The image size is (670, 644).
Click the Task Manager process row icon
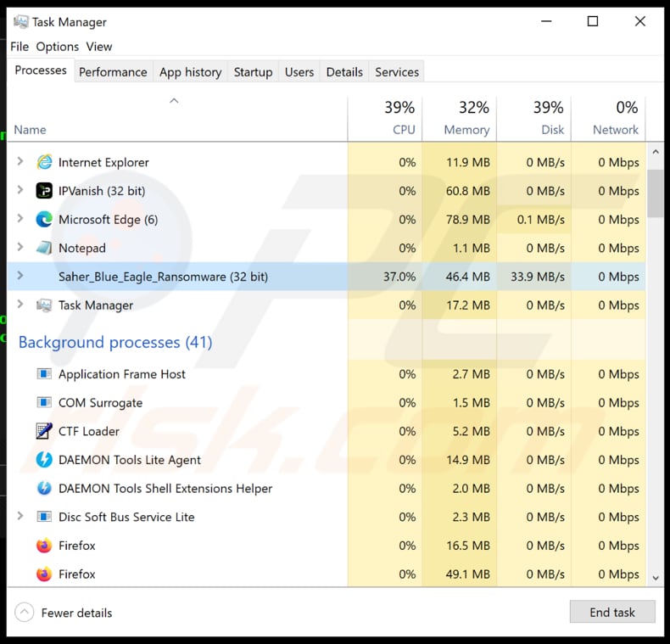(44, 305)
